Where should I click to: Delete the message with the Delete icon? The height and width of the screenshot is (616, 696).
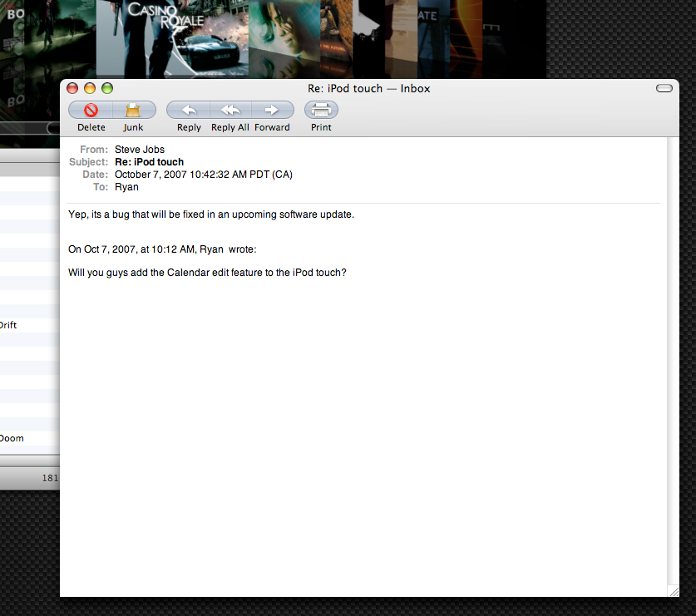(91, 110)
